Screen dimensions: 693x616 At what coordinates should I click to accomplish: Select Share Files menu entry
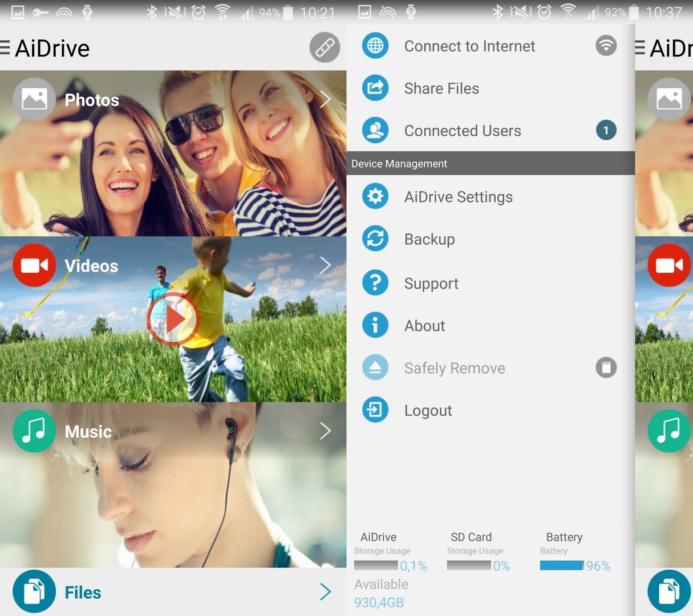pyautogui.click(x=491, y=88)
